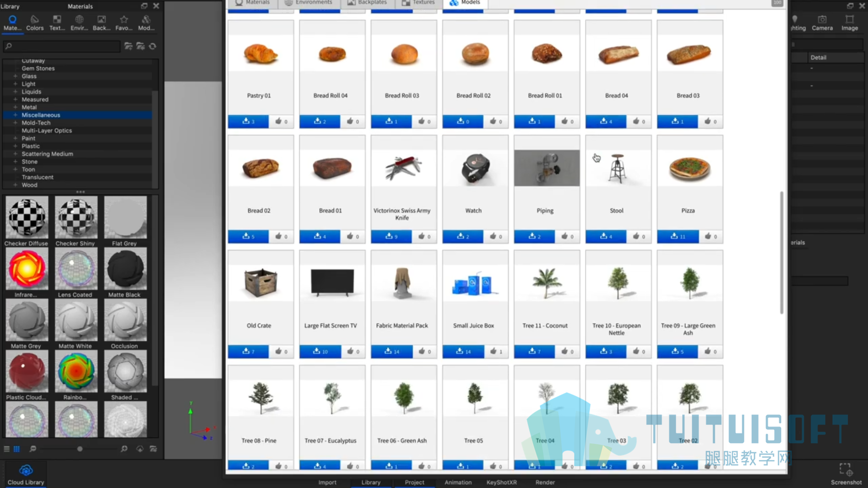
Task: Download the Pastry 01 model
Action: coord(248,122)
